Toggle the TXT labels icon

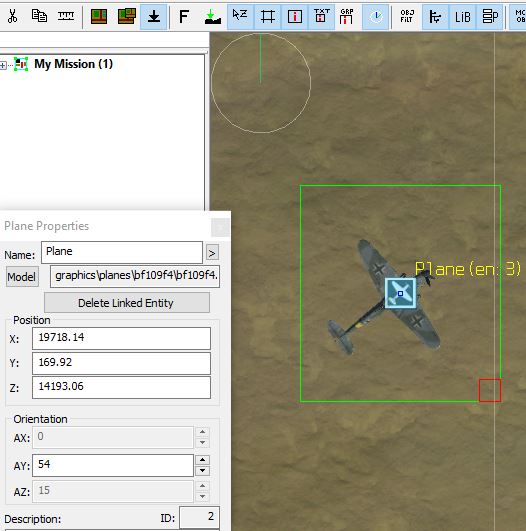321,17
